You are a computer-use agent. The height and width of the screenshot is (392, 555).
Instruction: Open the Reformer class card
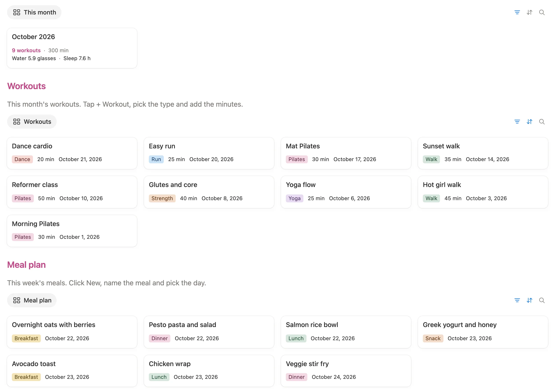pyautogui.click(x=72, y=192)
